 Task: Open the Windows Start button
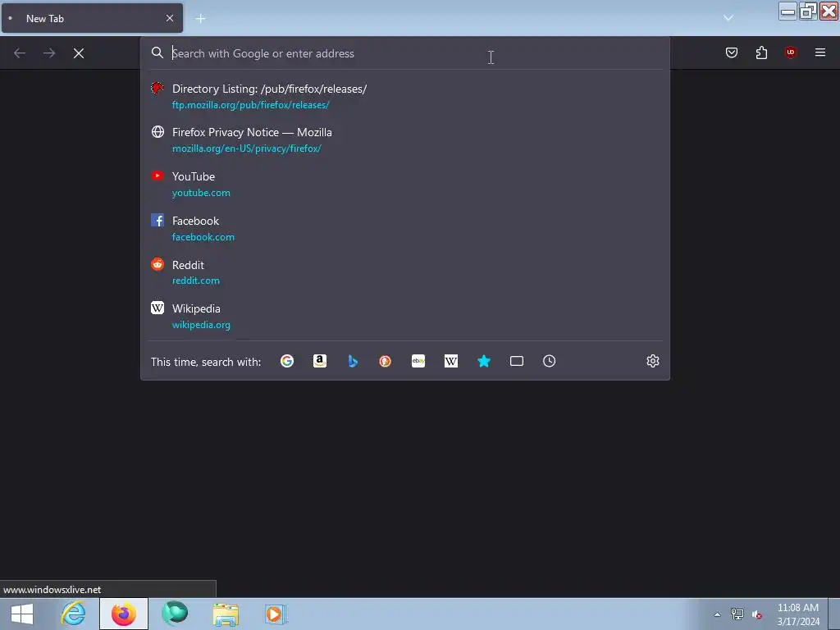tap(22, 614)
